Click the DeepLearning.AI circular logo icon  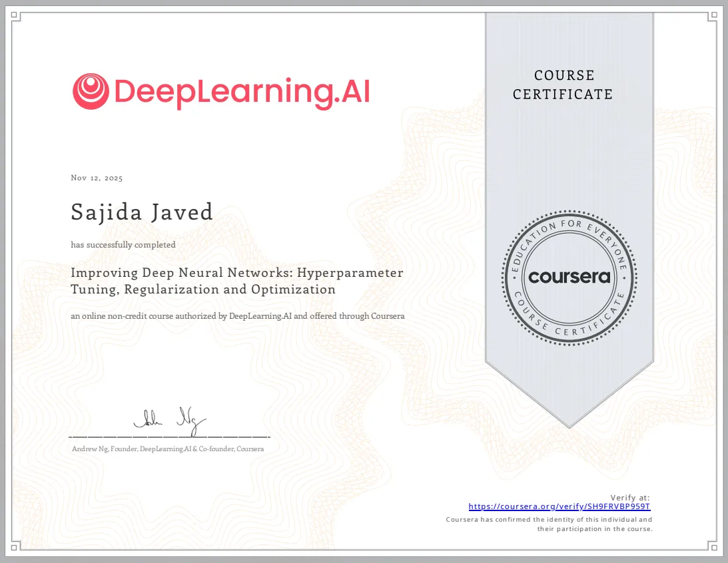point(91,91)
